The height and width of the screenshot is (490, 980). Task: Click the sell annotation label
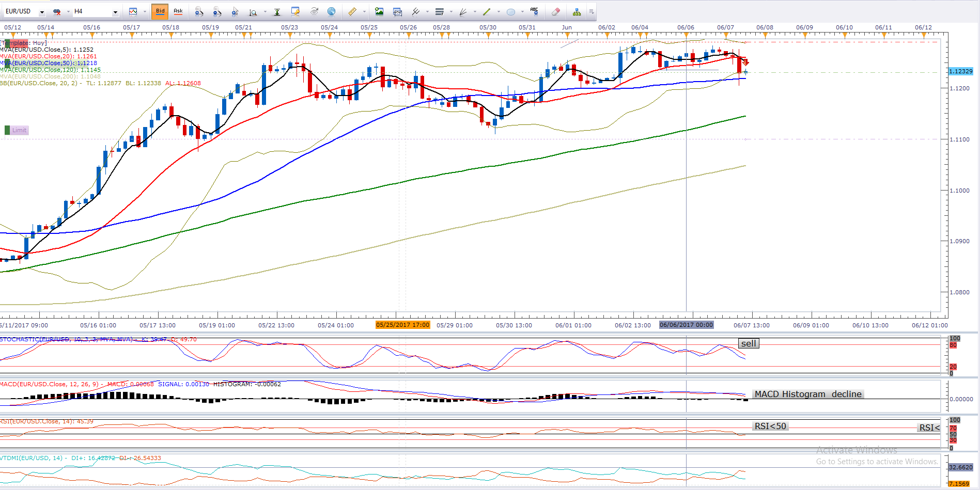[748, 343]
